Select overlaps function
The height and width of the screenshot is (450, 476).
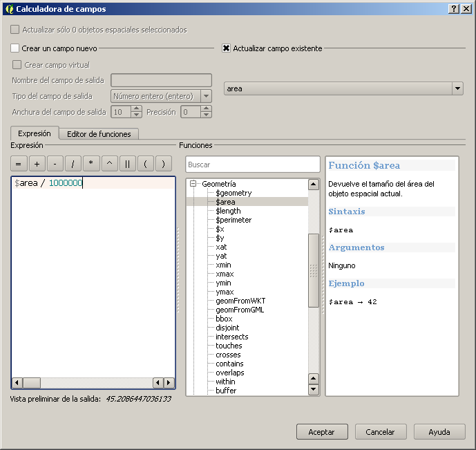click(x=230, y=373)
